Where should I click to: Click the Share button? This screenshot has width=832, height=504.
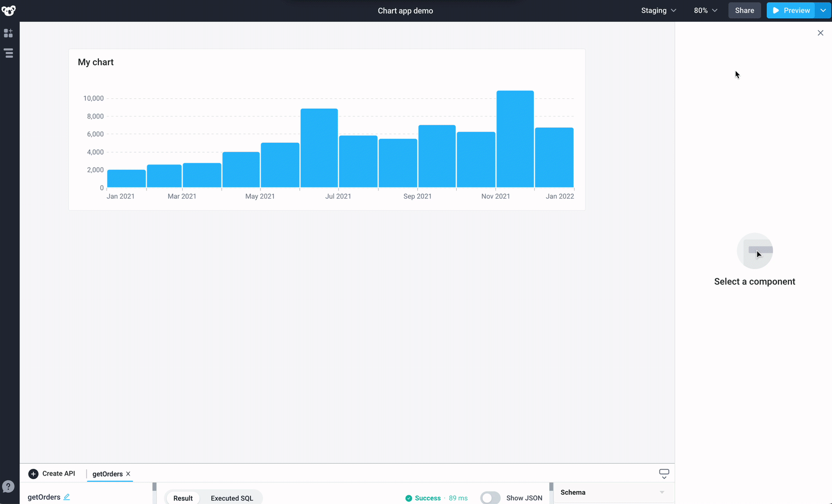(744, 10)
